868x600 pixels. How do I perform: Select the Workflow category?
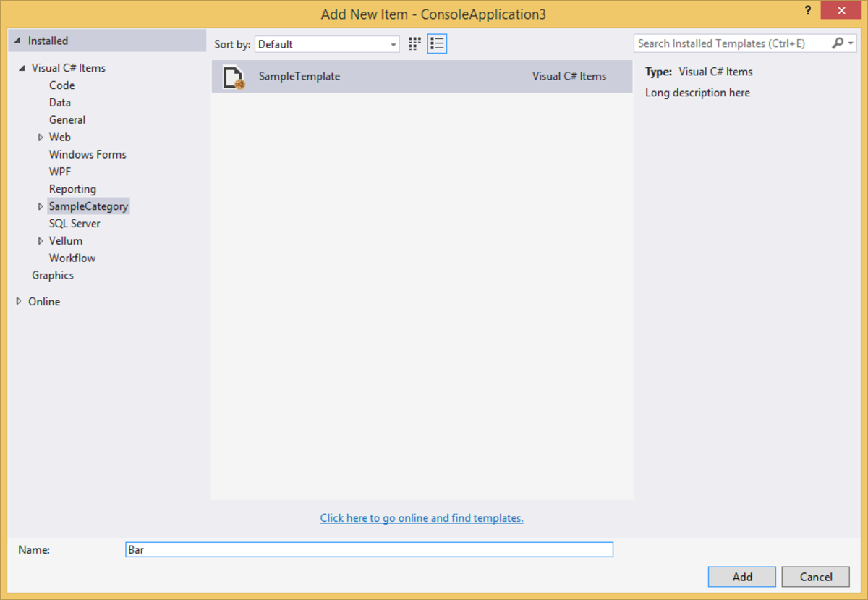click(72, 258)
